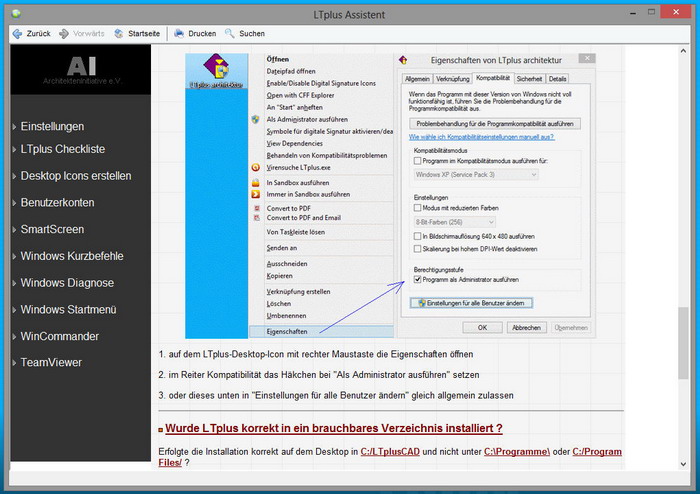Image resolution: width=700 pixels, height=494 pixels.
Task: Click the Suchen magnifier icon
Action: [229, 33]
